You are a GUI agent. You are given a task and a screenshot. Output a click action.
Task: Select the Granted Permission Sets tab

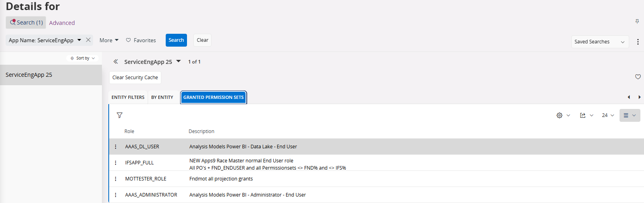click(x=213, y=97)
